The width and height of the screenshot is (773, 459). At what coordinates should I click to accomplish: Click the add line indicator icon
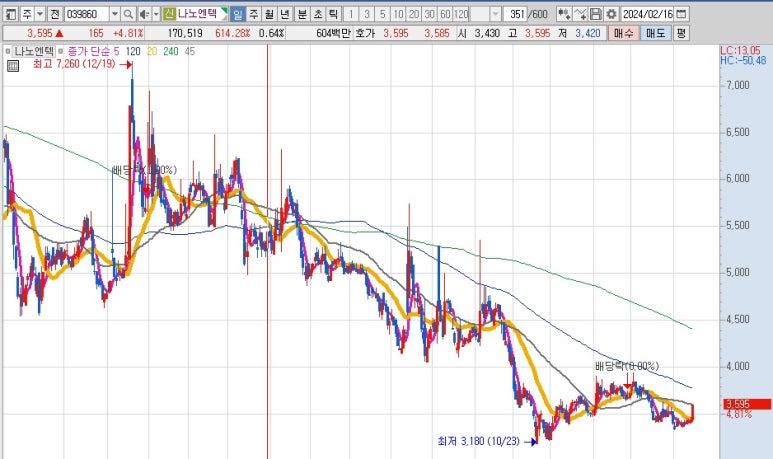[580, 14]
